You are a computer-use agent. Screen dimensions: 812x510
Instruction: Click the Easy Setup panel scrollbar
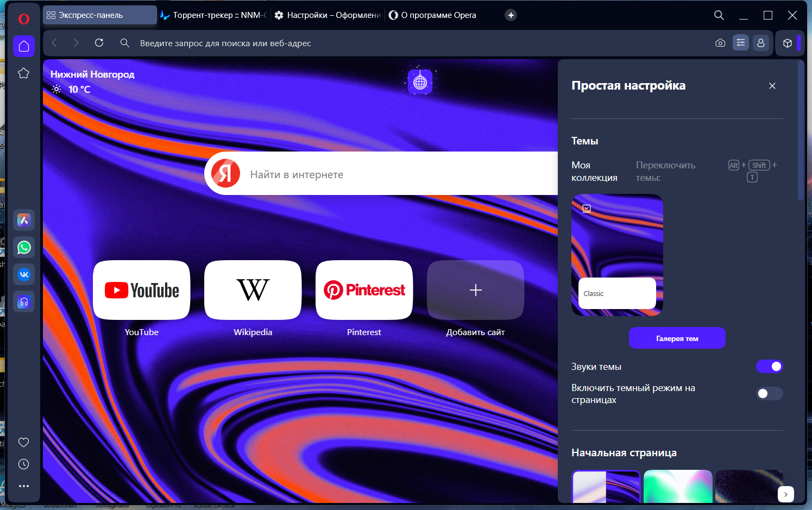800,130
